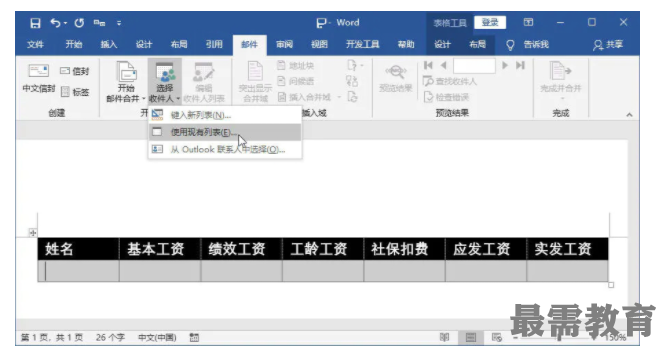Screen dimensions: 662x360
Task: Switch to the 插入 tab
Action: [x=109, y=44]
